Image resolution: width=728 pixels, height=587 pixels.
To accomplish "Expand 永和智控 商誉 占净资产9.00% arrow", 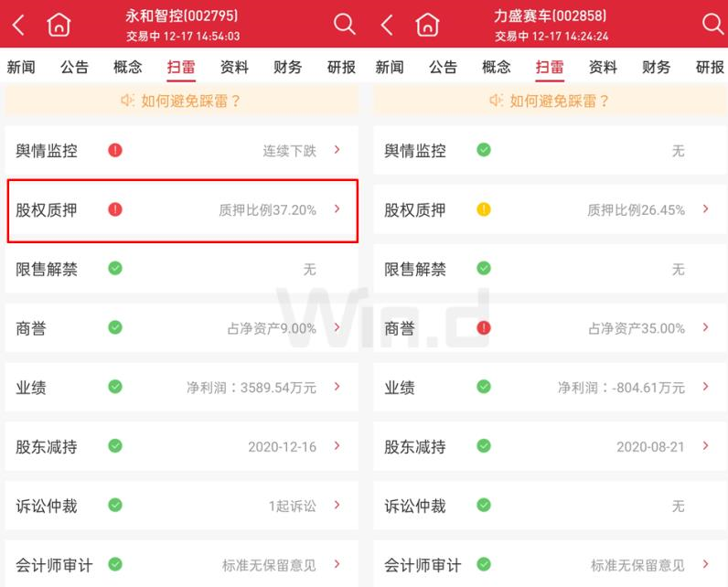I will pos(337,327).
